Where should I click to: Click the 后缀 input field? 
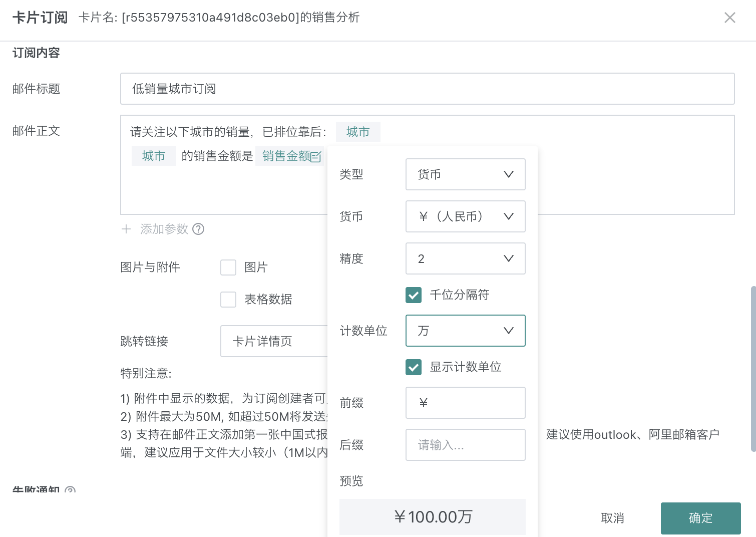coord(465,445)
